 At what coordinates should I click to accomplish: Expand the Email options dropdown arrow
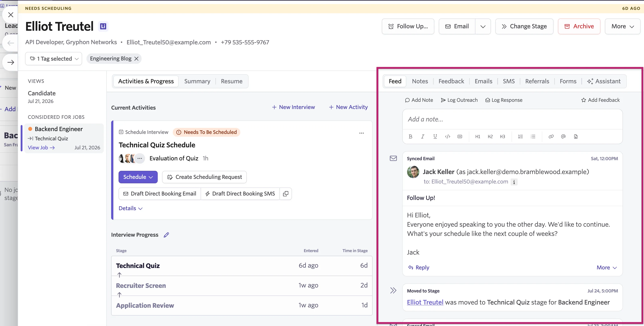click(483, 26)
